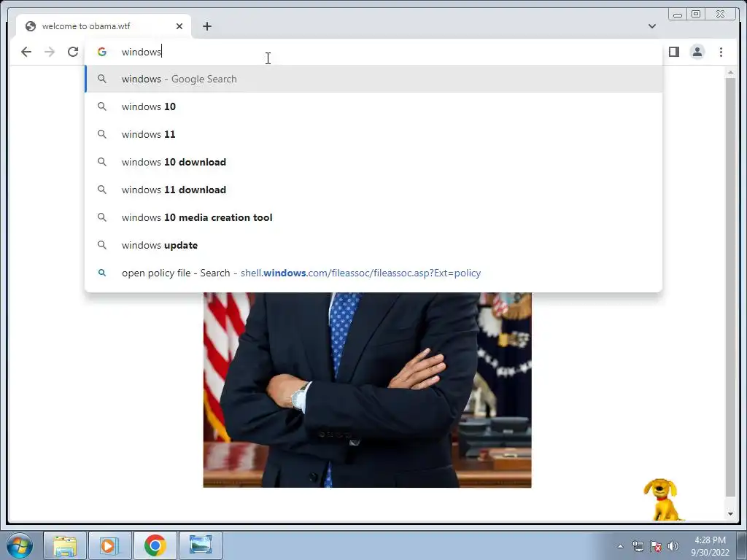Screen dimensions: 747x560
Task: Choose 'windows 11 download' suggestion
Action: pos(373,190)
